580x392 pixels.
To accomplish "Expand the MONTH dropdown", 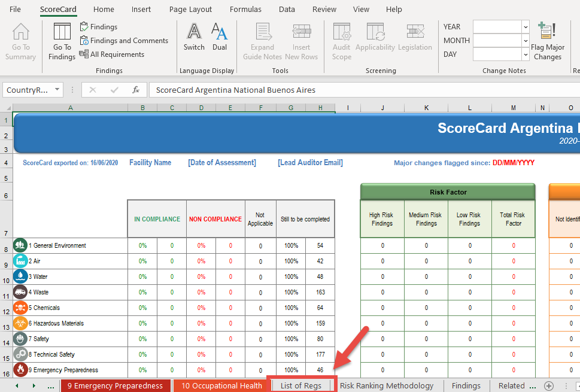I will coord(526,40).
